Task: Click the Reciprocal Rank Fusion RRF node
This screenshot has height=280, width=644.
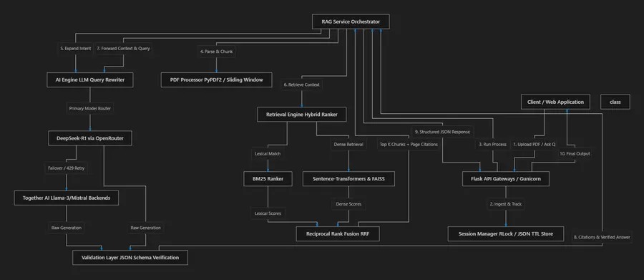Action: click(x=338, y=233)
